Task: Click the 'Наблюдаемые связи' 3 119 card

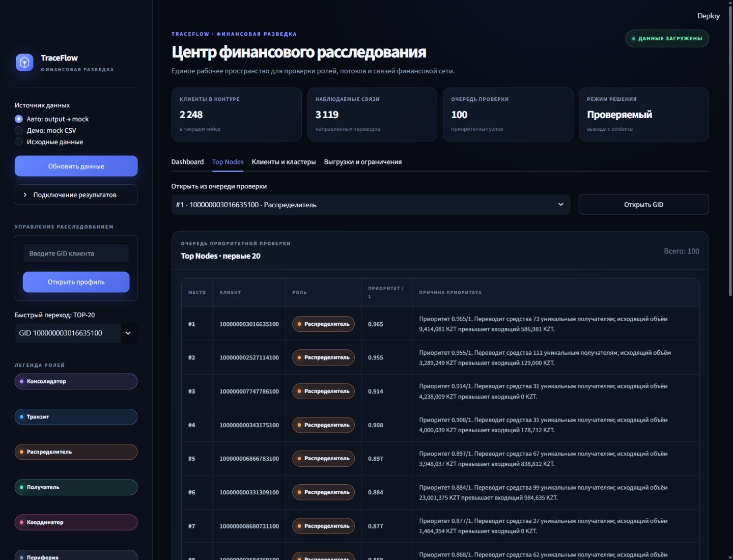Action: (372, 115)
